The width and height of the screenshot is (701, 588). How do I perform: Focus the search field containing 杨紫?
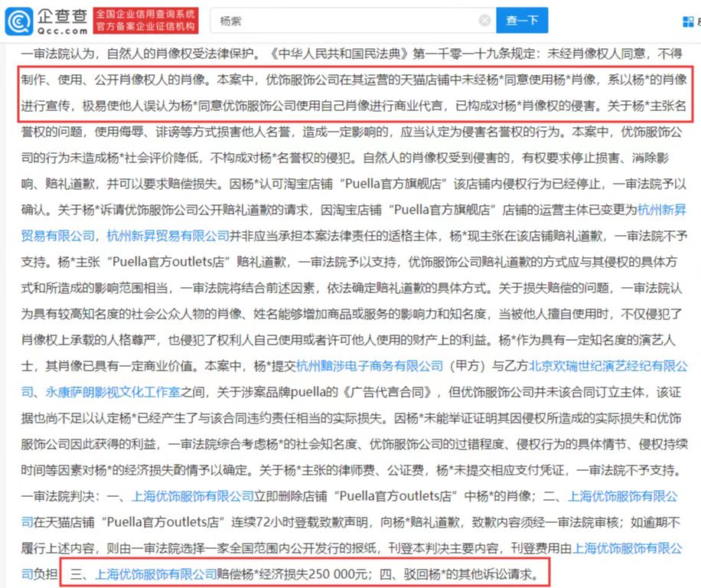tap(354, 20)
